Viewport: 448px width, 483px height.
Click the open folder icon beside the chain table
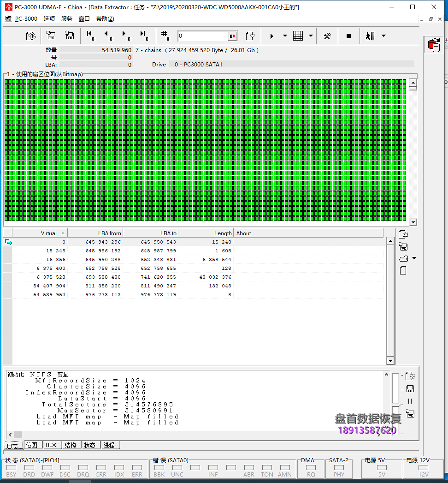(x=403, y=258)
